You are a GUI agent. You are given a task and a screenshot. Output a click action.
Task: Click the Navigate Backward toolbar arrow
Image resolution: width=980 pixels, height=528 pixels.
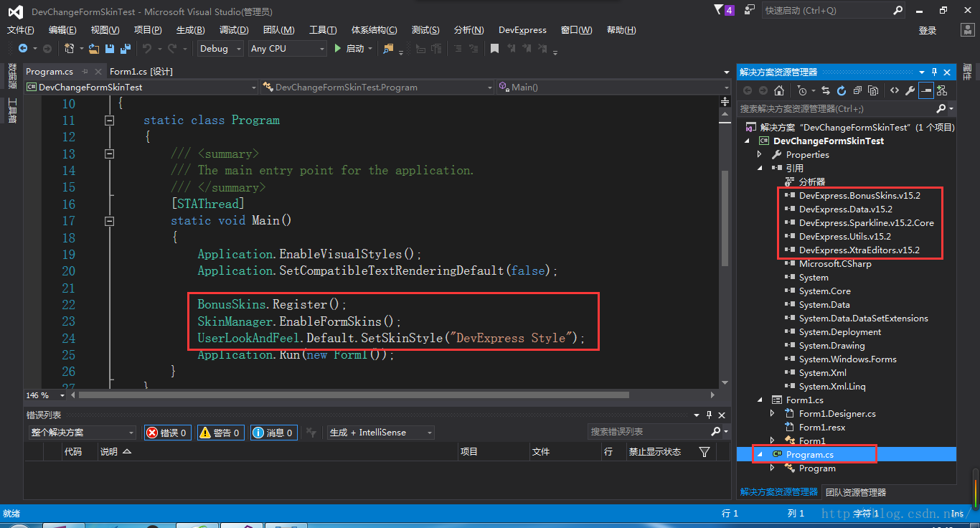tap(23, 48)
